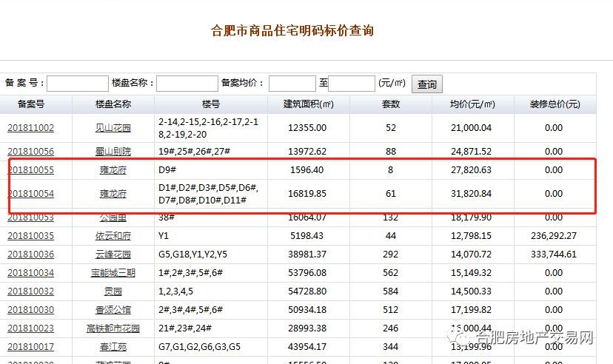This screenshot has height=364, width=613.
Task: Click 雍龙府 link in the D9# row
Action: click(113, 170)
